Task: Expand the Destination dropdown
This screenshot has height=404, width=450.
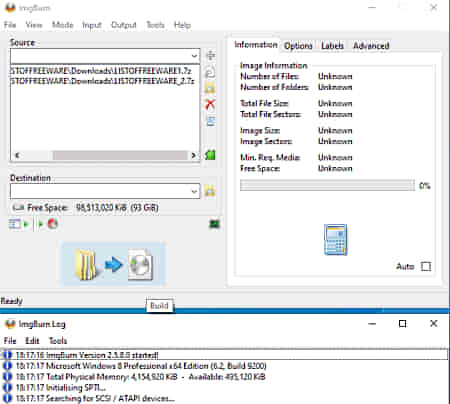Action: (x=194, y=191)
